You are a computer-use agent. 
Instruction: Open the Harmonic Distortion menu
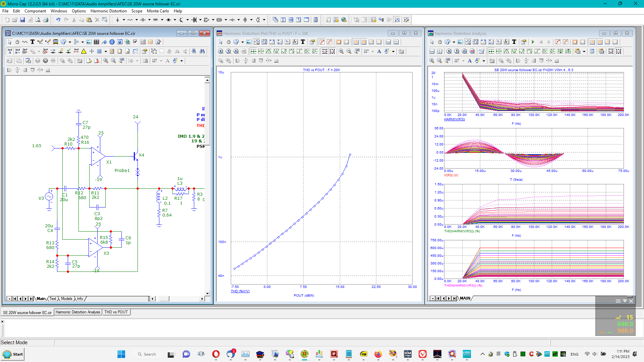[108, 11]
